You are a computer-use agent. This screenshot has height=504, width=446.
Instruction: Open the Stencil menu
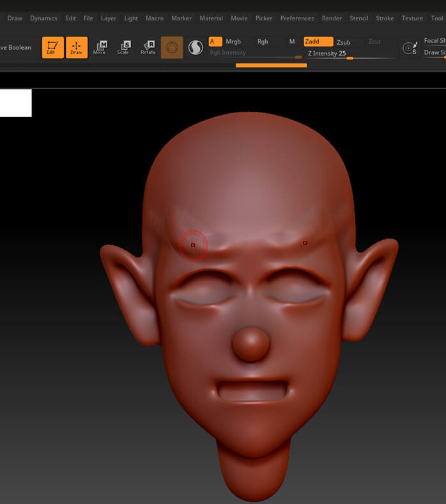click(x=358, y=19)
